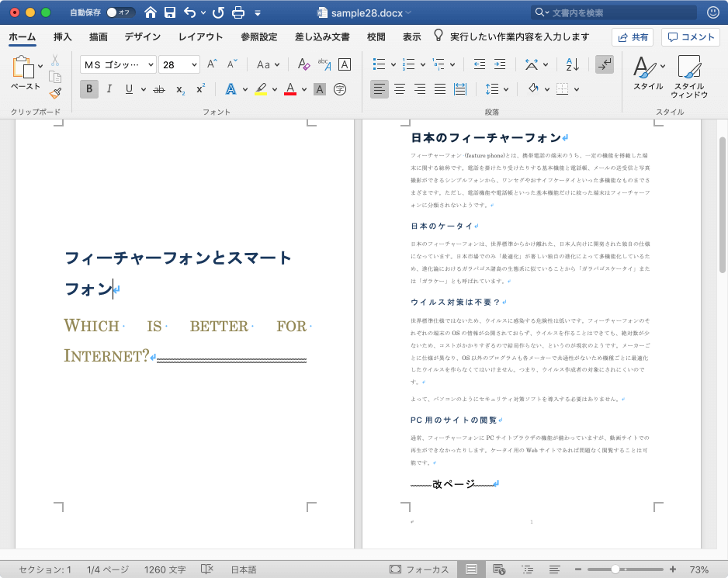
Task: Open the 描画 tab
Action: [x=99, y=36]
